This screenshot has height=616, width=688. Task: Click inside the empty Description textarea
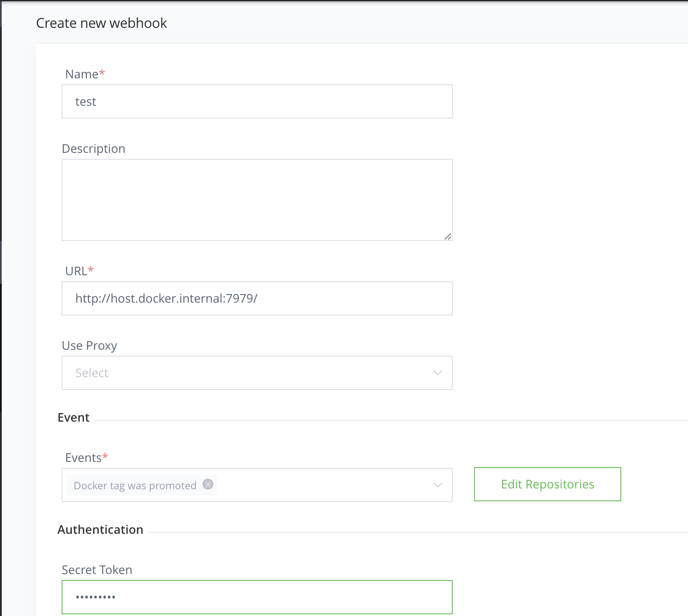coord(257,199)
